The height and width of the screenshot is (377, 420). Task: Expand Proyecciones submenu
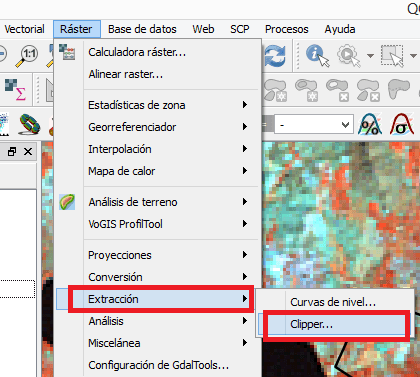click(157, 255)
